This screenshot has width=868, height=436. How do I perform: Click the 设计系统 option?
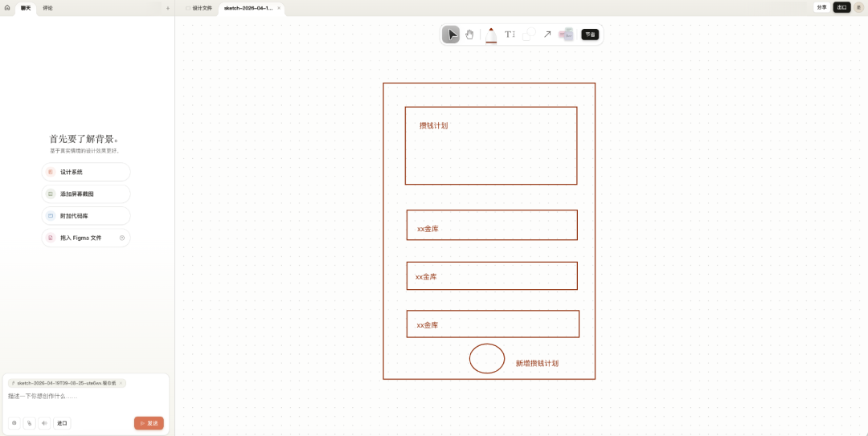tap(85, 172)
